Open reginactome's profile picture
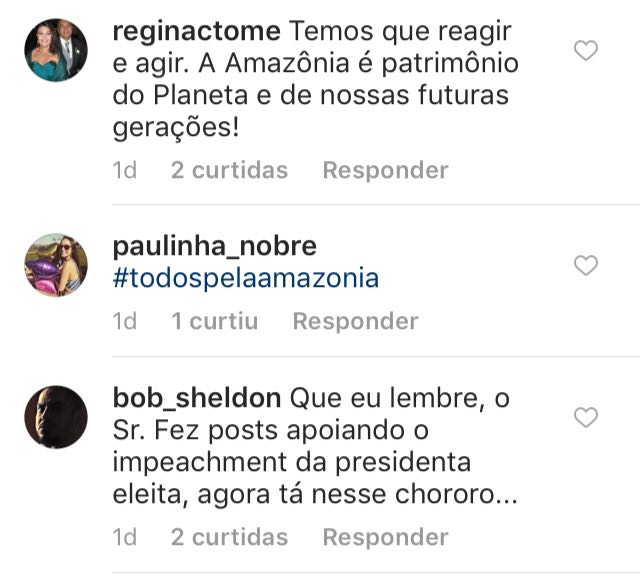Screen dimensions: 640x578 coord(56,50)
